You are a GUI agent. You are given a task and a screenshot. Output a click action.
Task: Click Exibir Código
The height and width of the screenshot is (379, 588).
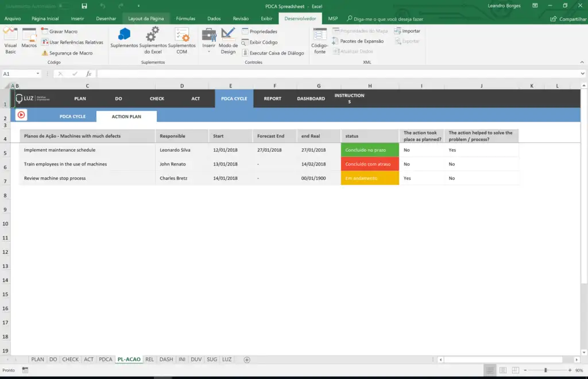[260, 42]
